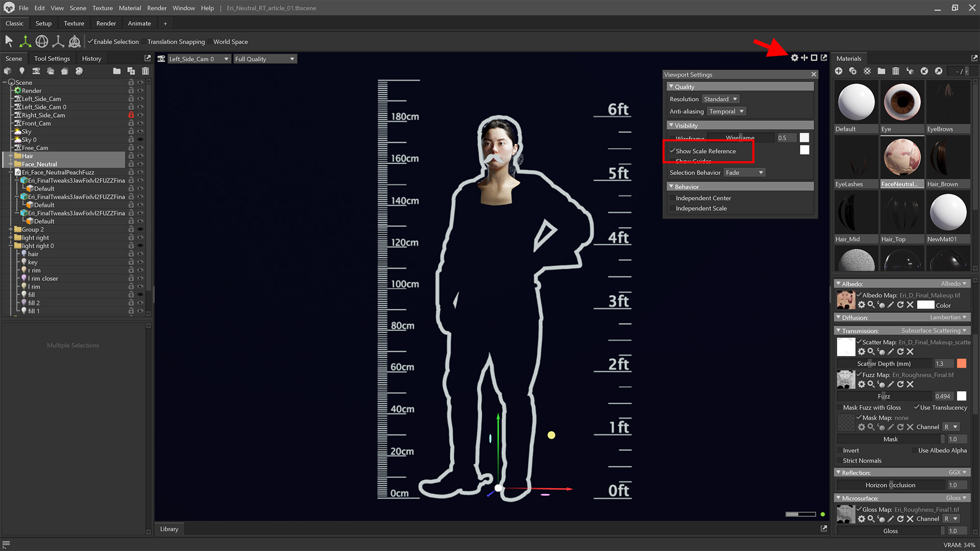This screenshot has width=980, height=551.
Task: Click the orange Scatter Depth color swatch
Action: point(962,363)
